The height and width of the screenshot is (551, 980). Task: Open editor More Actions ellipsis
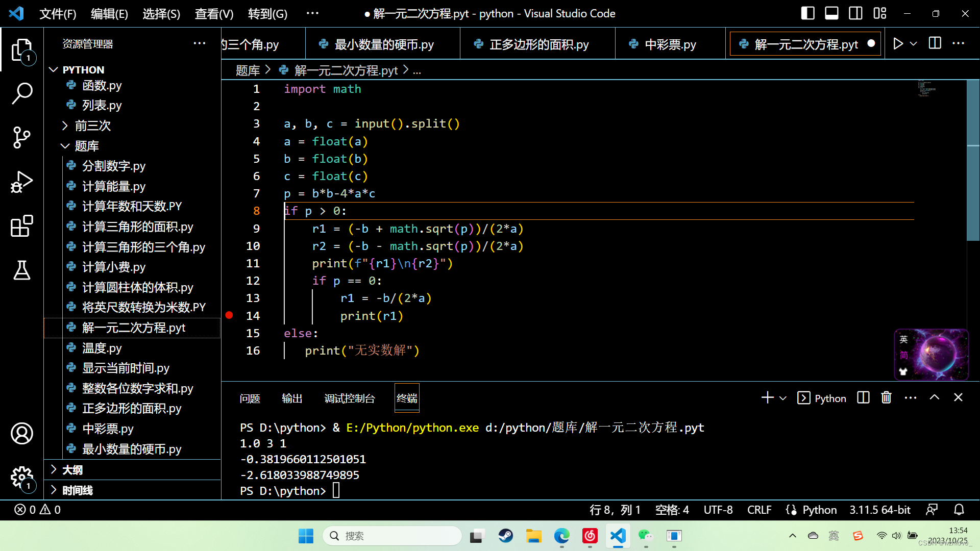(959, 44)
